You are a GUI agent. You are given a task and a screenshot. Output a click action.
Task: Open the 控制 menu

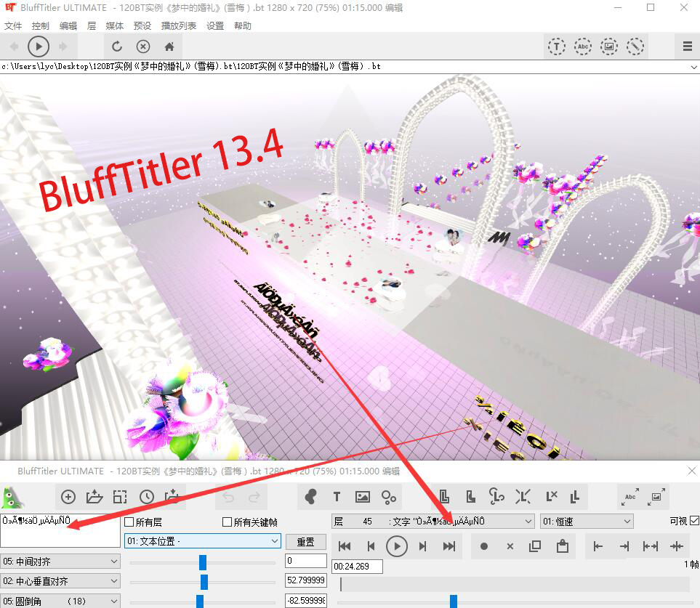coord(41,25)
